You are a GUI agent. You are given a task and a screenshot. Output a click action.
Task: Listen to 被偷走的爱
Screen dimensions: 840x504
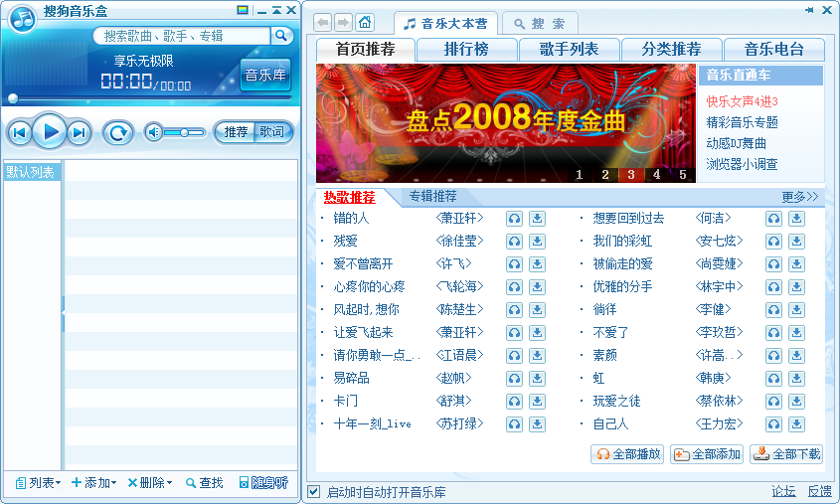773,264
